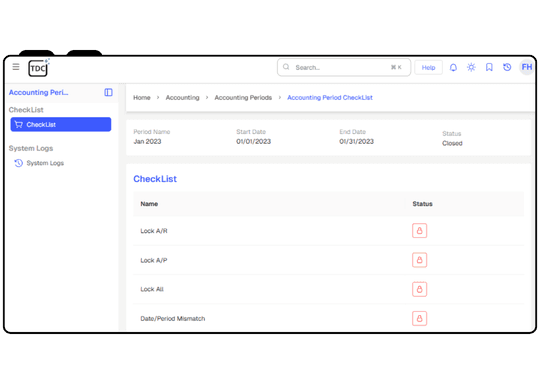
Task: Click Accounting Period CheckList breadcrumb
Action: (330, 97)
